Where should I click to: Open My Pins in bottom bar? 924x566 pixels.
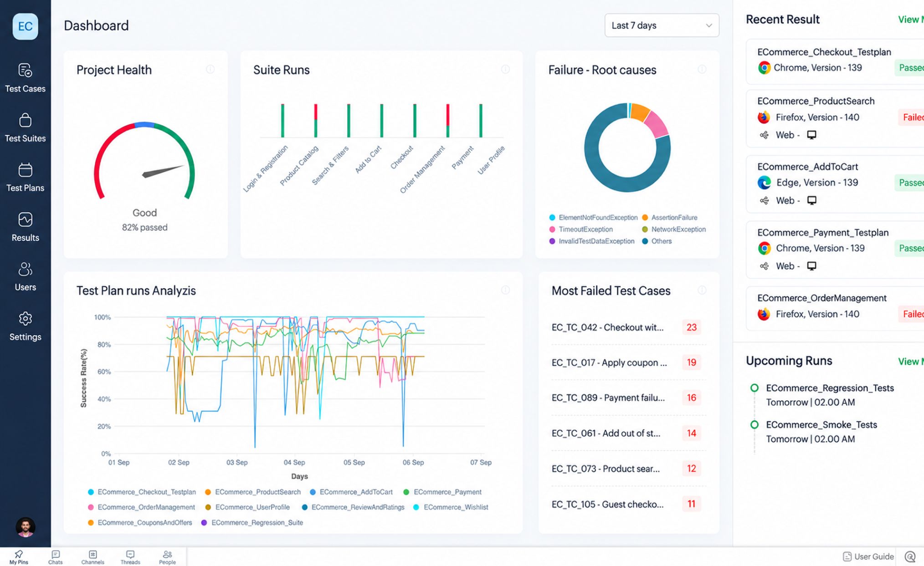(x=19, y=557)
